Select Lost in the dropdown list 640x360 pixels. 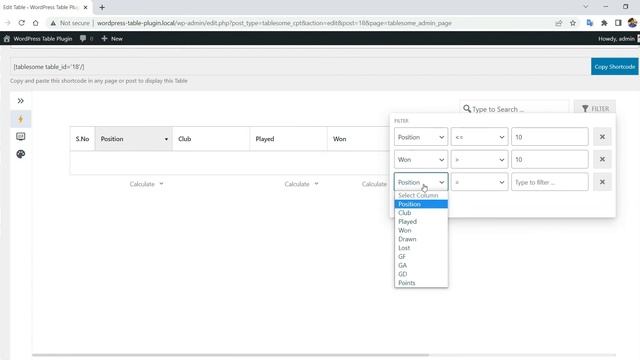[x=421, y=248]
